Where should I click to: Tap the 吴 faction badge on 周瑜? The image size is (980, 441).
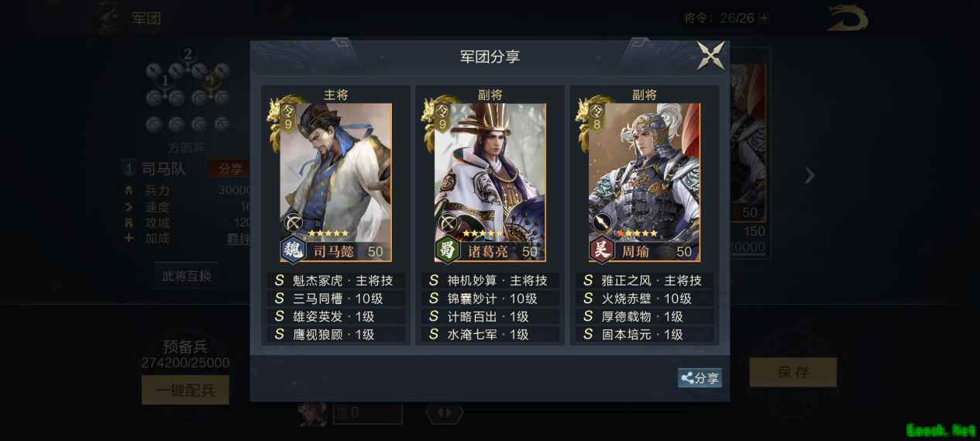[601, 250]
